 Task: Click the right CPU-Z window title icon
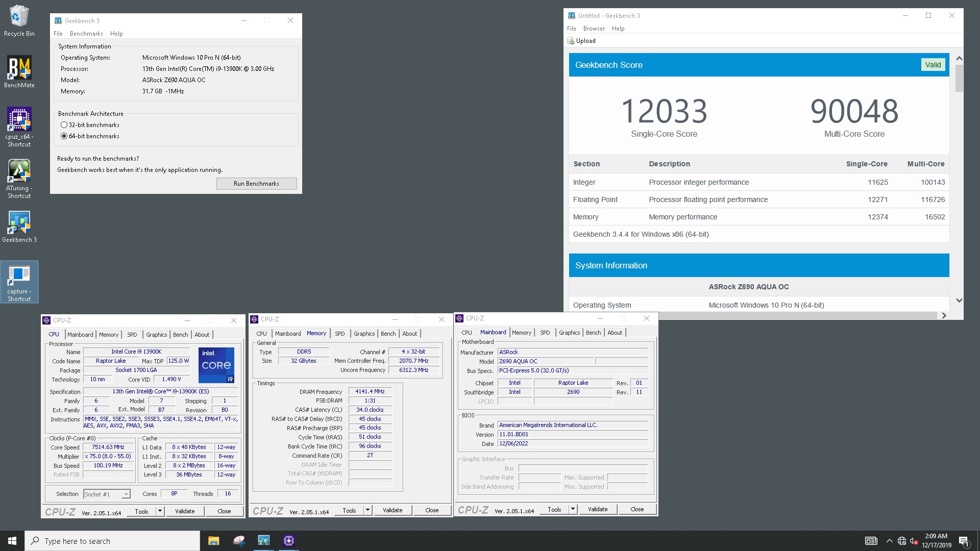point(459,318)
